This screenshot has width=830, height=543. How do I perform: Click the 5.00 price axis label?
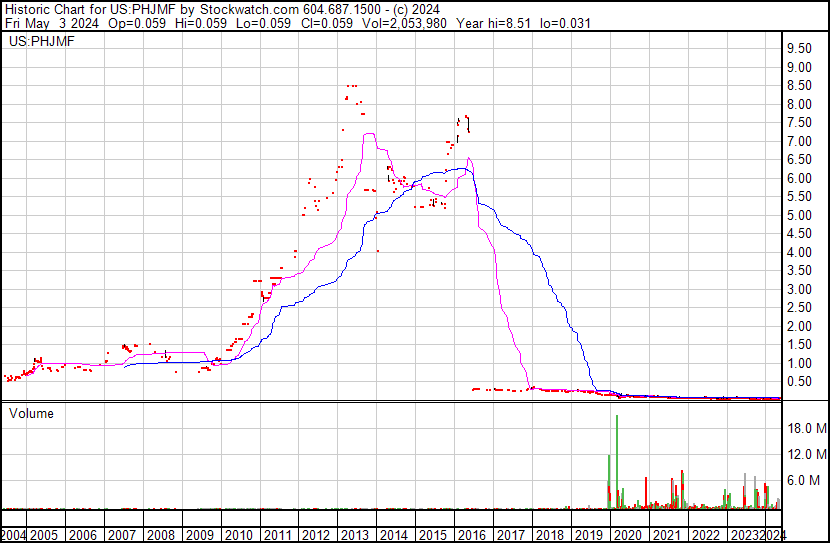pos(799,215)
